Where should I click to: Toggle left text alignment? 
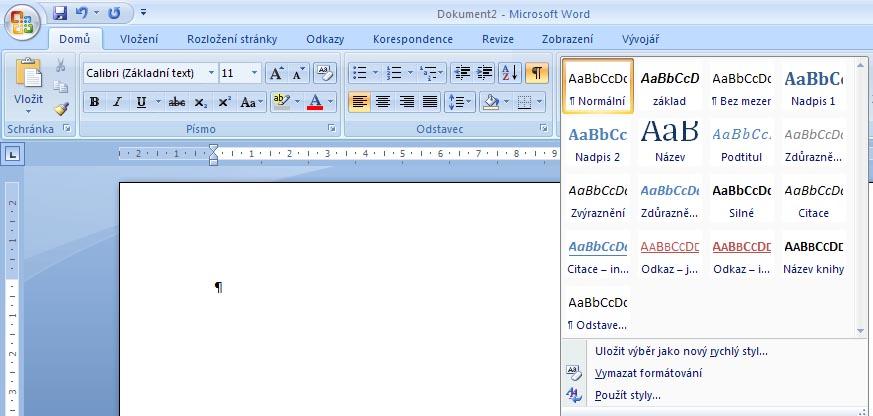360,102
